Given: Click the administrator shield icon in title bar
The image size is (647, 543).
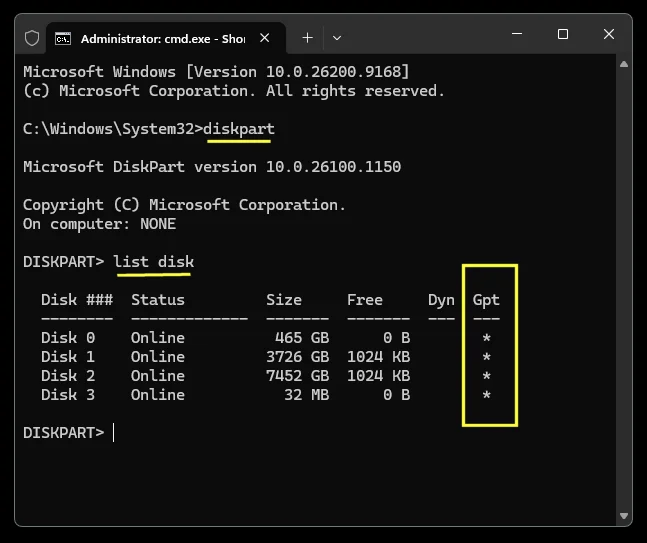Looking at the screenshot, I should tap(32, 38).
